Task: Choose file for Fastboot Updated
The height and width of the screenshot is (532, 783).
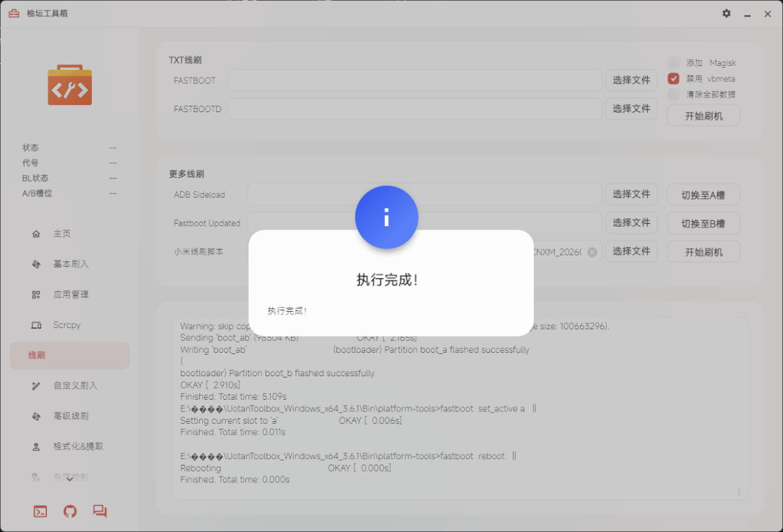Action: [x=632, y=223]
